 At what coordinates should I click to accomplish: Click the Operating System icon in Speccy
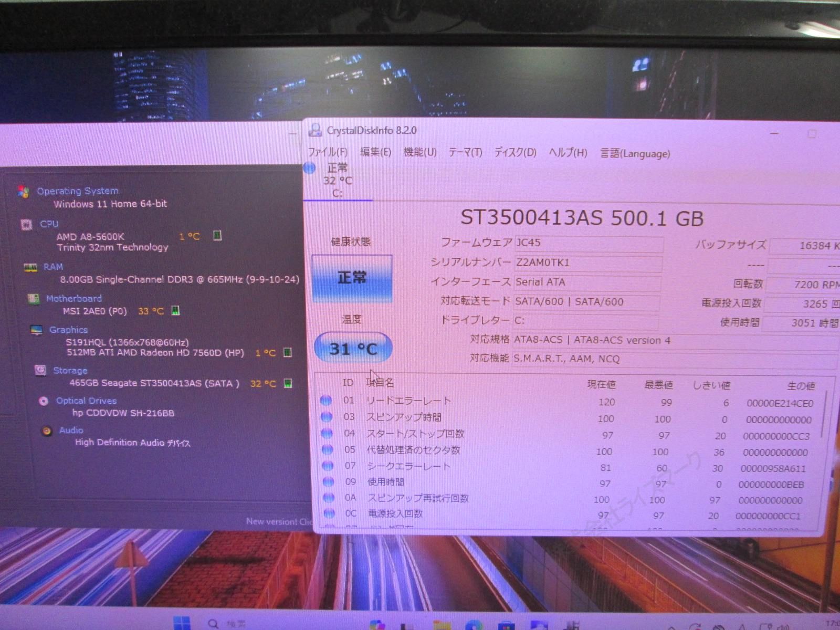[23, 192]
